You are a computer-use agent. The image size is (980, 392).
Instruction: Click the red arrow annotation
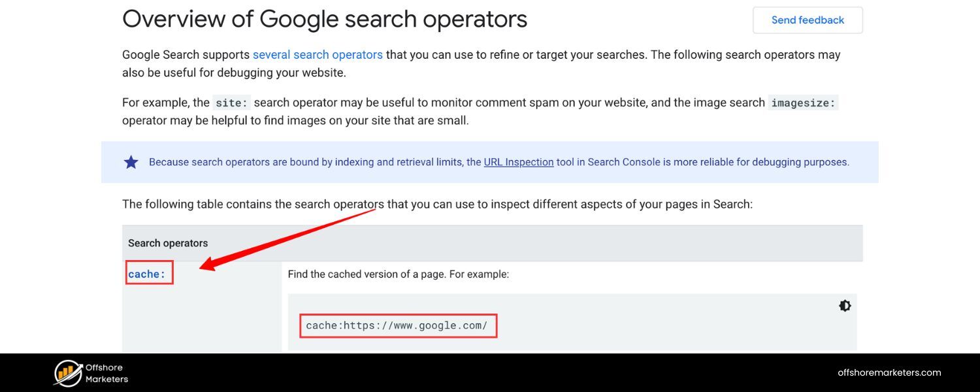[x=287, y=238]
